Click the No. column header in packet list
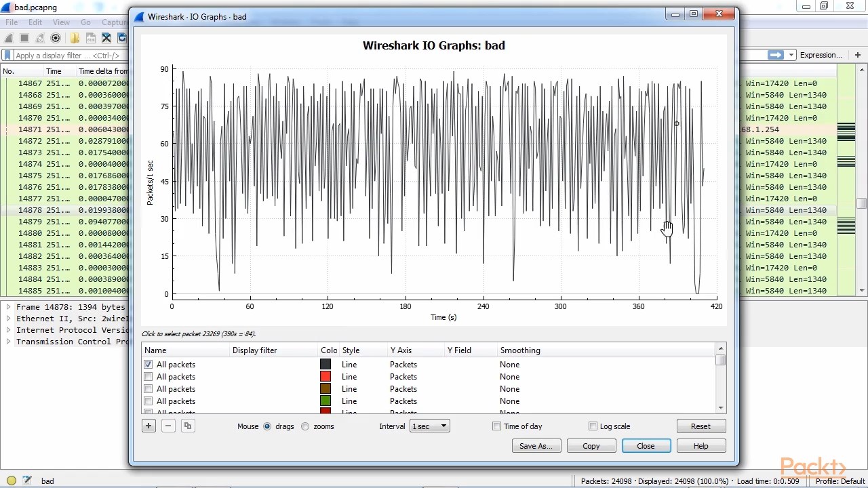The image size is (868, 488). (x=8, y=71)
